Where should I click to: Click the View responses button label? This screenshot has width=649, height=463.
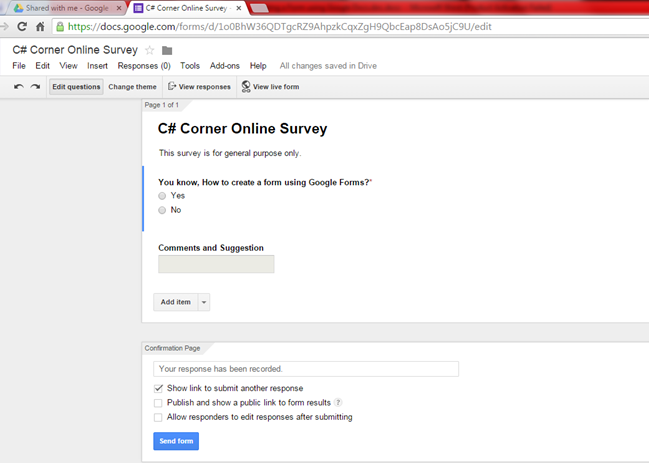pyautogui.click(x=204, y=87)
